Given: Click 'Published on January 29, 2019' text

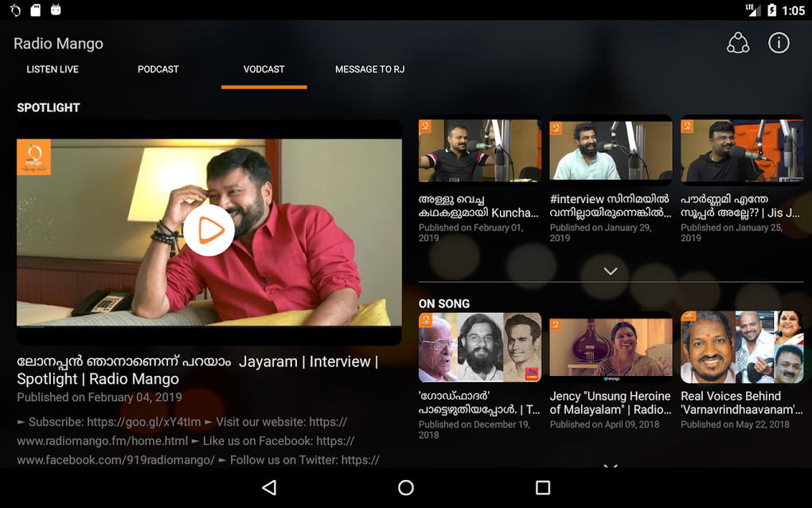Looking at the screenshot, I should click(x=601, y=233).
